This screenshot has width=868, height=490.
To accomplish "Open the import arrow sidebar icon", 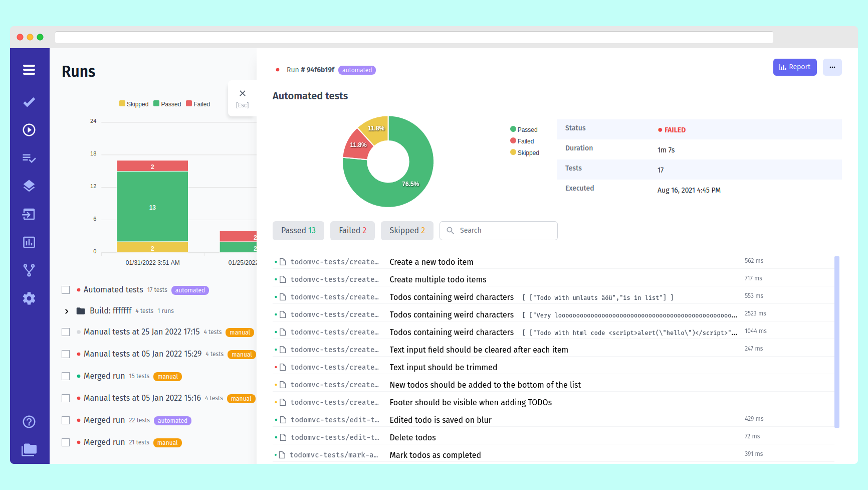I will coord(29,214).
